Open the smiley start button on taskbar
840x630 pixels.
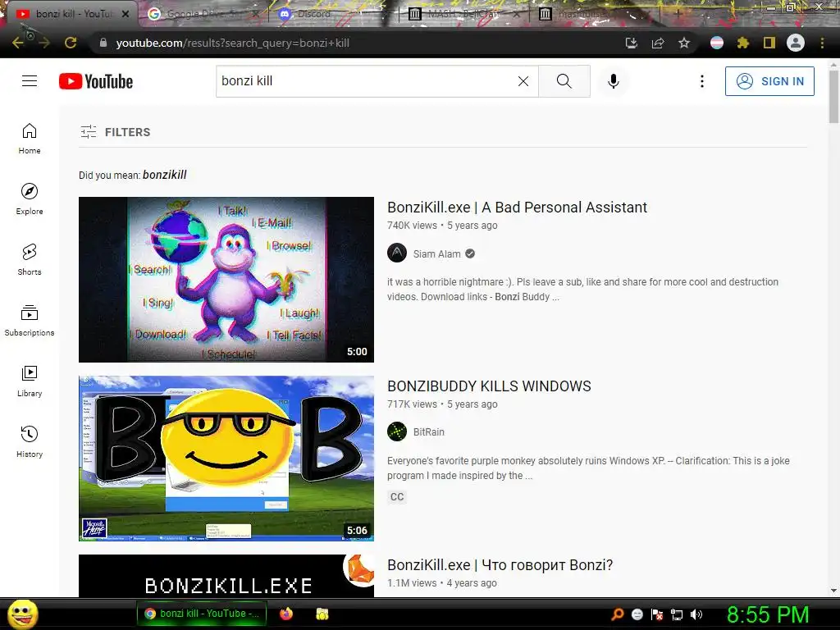22,614
